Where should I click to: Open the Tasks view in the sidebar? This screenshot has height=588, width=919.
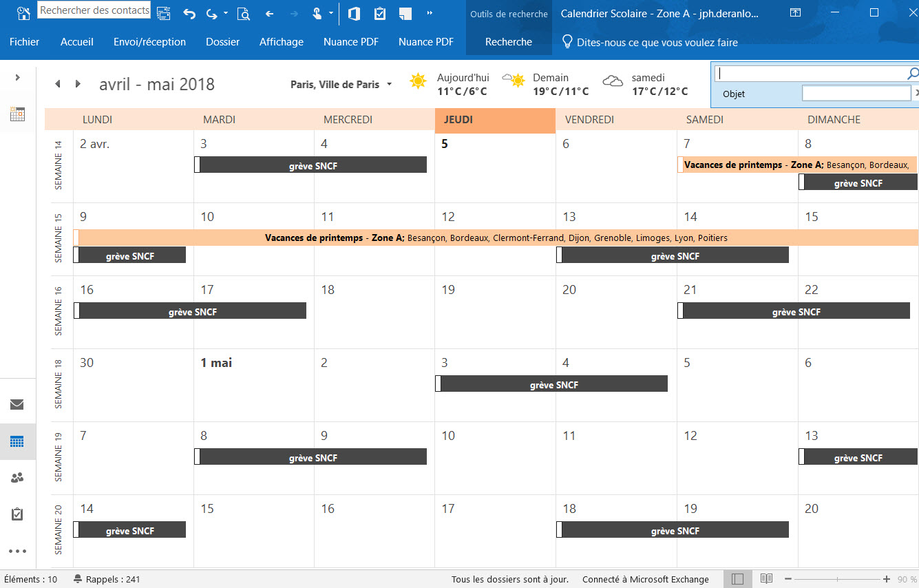[17, 514]
